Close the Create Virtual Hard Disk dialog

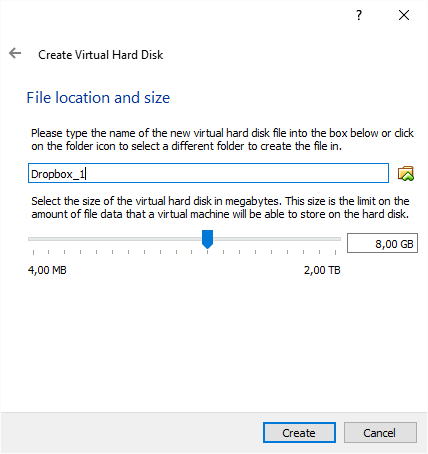[x=404, y=15]
